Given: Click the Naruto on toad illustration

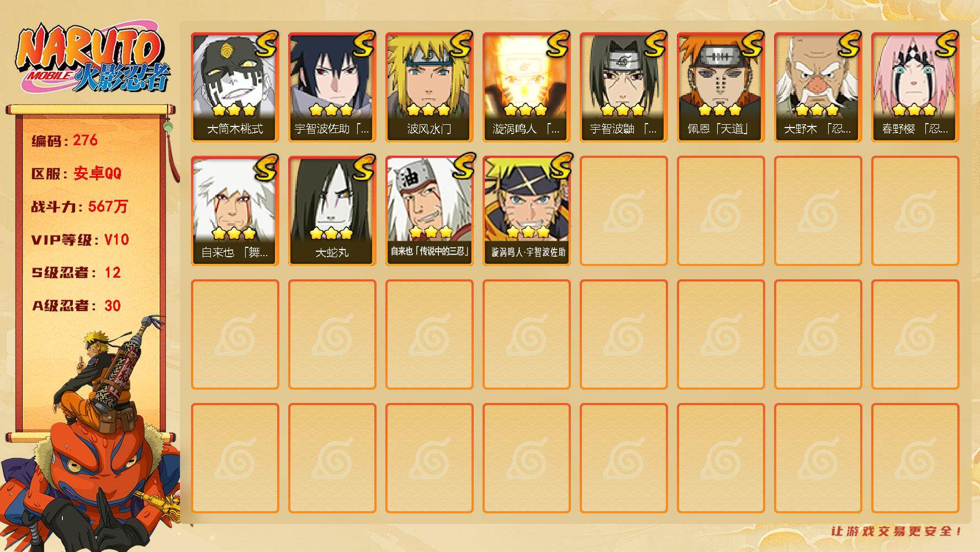Looking at the screenshot, I should tap(91, 436).
